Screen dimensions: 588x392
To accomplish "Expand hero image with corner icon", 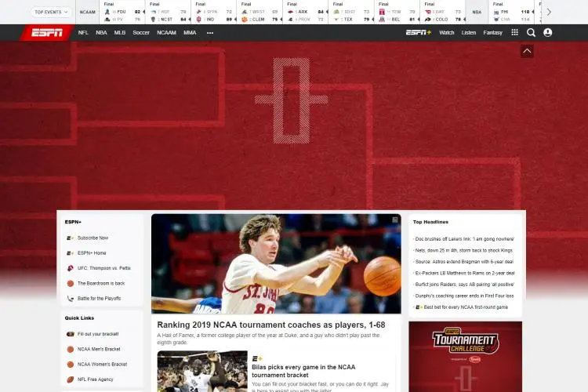I will (x=395, y=220).
